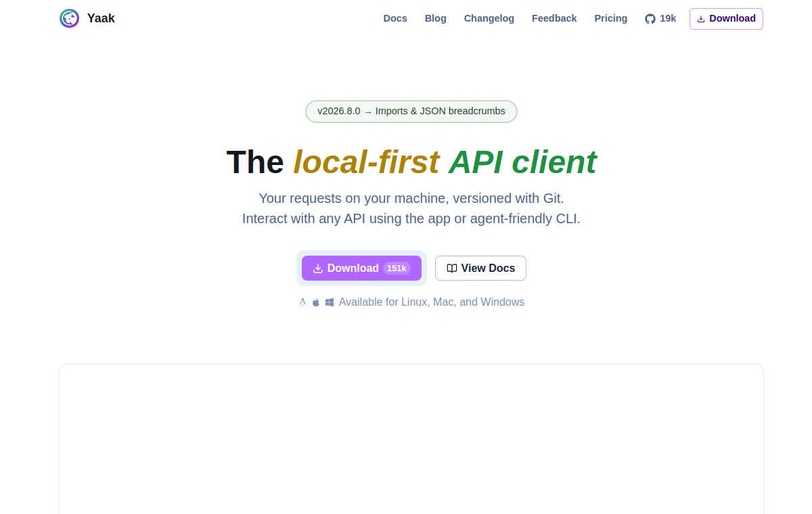Viewport: 812px width, 514px height.
Task: Click the v2026.8.0 release announcement pill
Action: click(x=411, y=112)
